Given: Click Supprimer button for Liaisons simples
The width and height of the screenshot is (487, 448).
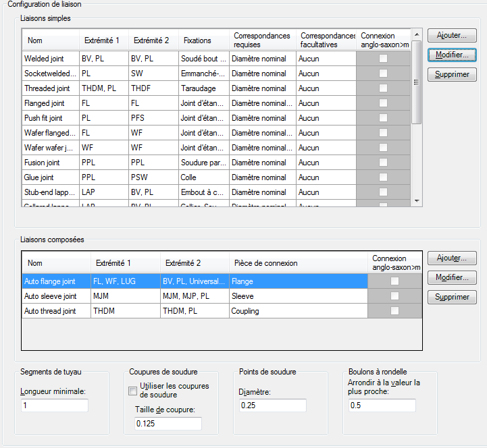Looking at the screenshot, I should [x=452, y=74].
